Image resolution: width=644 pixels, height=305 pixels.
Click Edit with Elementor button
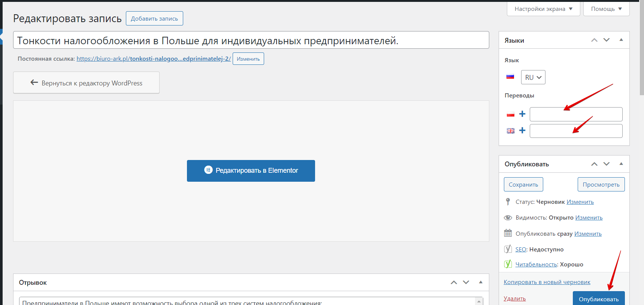coord(251,170)
